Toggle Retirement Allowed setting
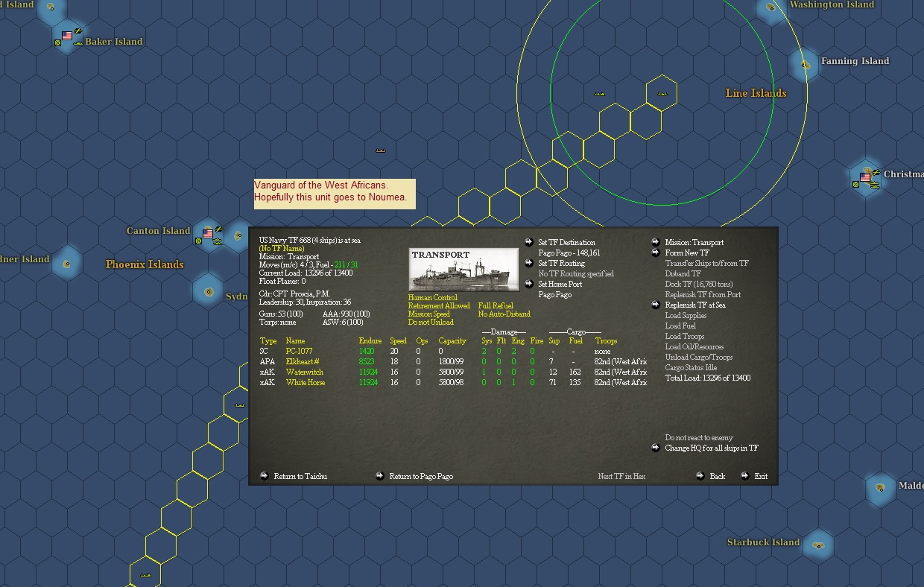 click(439, 305)
